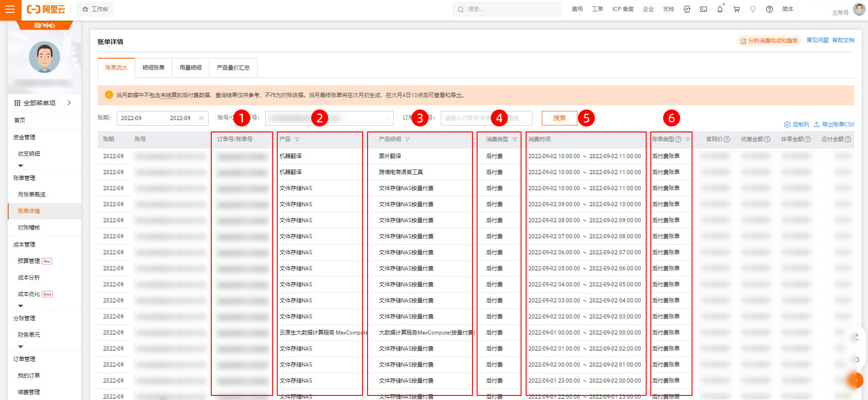Show help tooltip for 抹零金额
The height and width of the screenshot is (400, 868).
808,139
